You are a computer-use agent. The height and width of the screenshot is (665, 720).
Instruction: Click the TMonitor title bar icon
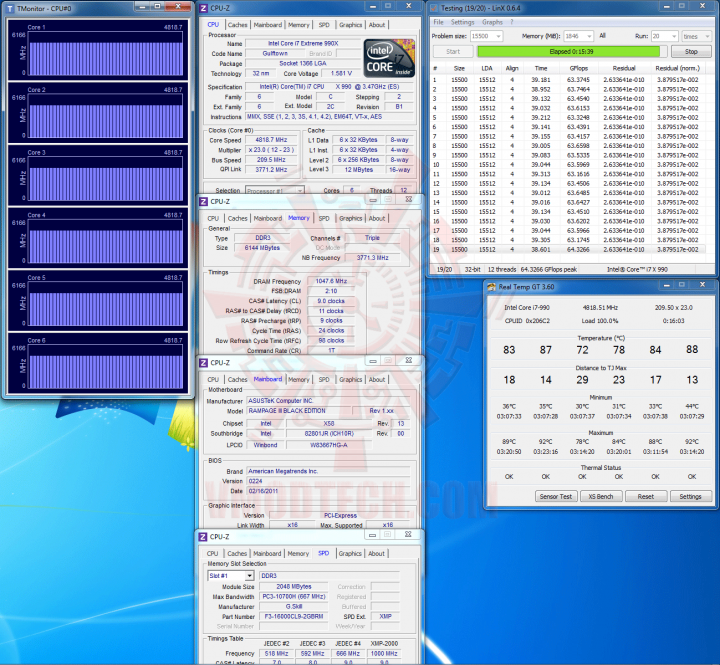(x=10, y=8)
